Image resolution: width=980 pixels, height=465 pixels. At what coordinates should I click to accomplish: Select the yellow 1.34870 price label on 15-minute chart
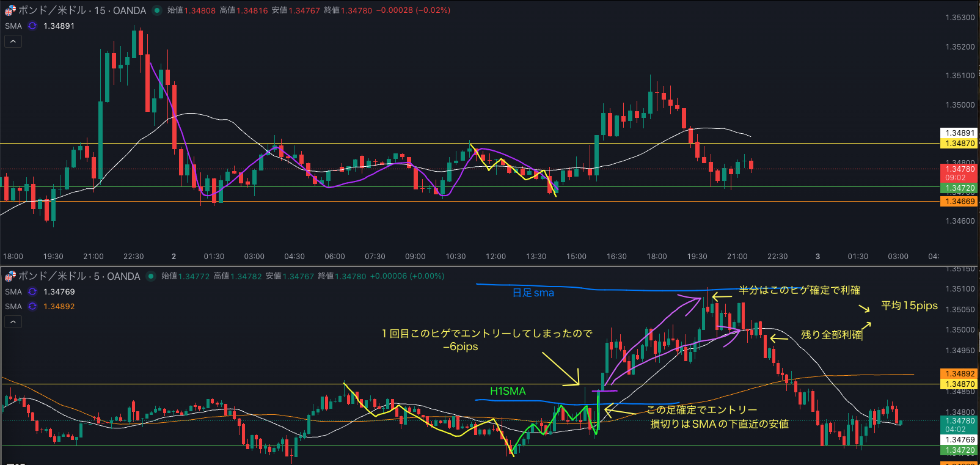tap(959, 144)
